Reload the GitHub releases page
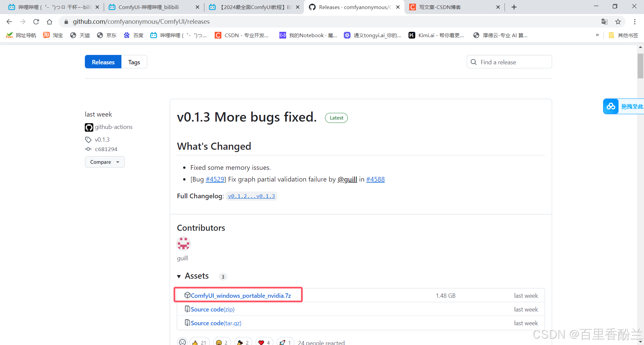 36,22
